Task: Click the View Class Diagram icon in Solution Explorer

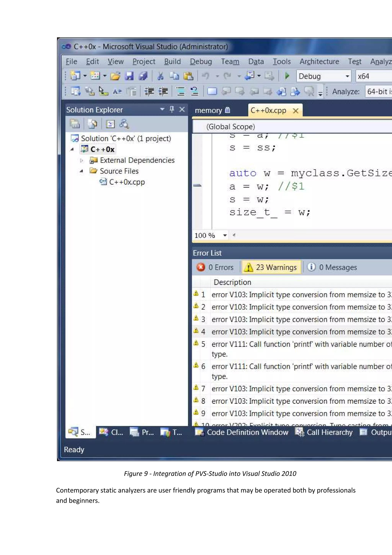Action: (124, 124)
